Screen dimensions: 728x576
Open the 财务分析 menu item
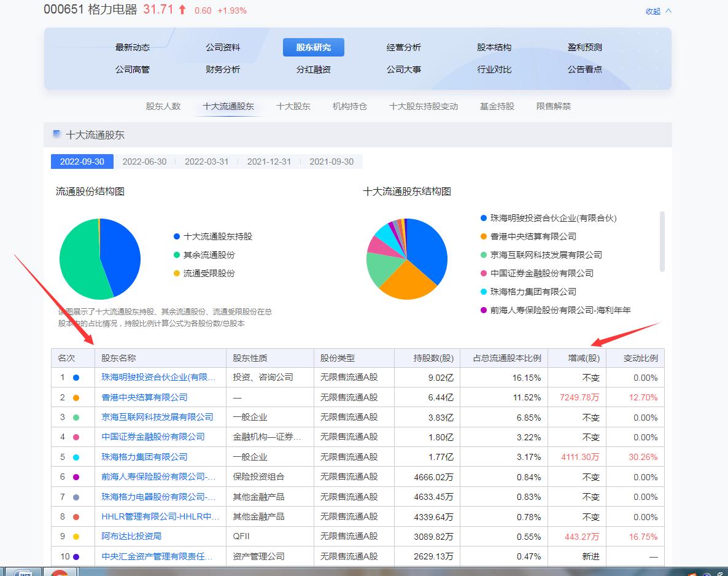(223, 69)
